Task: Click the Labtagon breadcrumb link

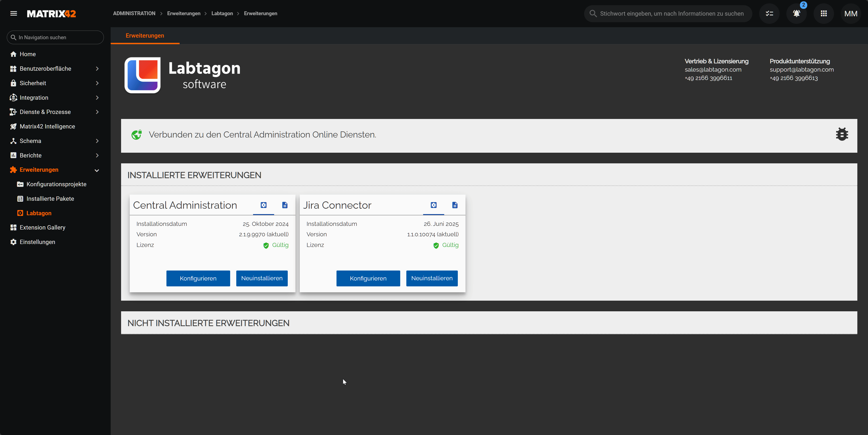Action: tap(222, 13)
